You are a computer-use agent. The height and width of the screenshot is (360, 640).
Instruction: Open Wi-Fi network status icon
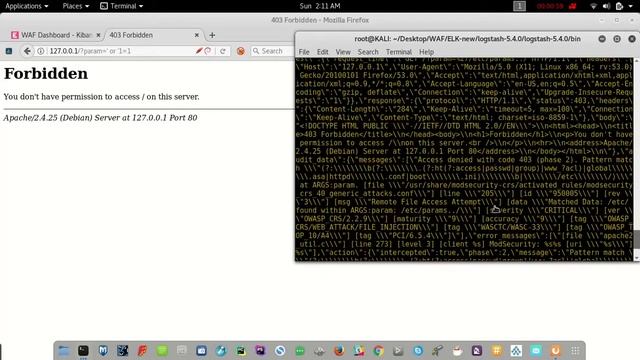[x=593, y=6]
